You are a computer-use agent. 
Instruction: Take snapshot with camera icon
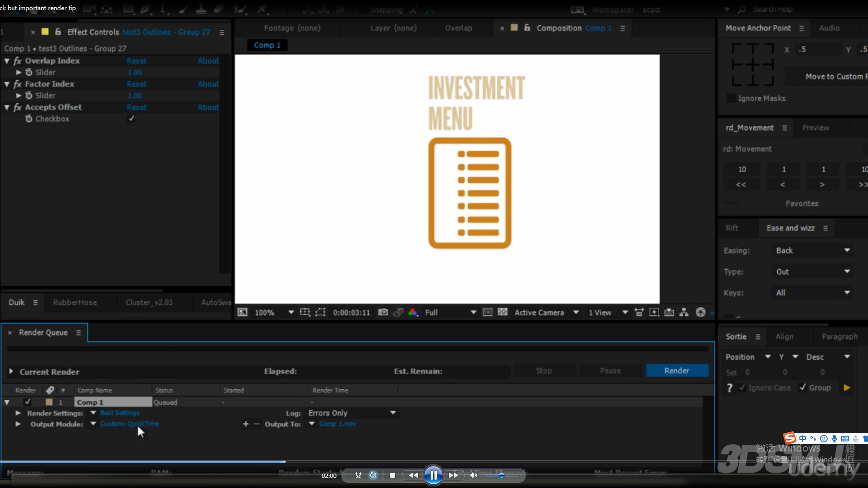coord(383,312)
